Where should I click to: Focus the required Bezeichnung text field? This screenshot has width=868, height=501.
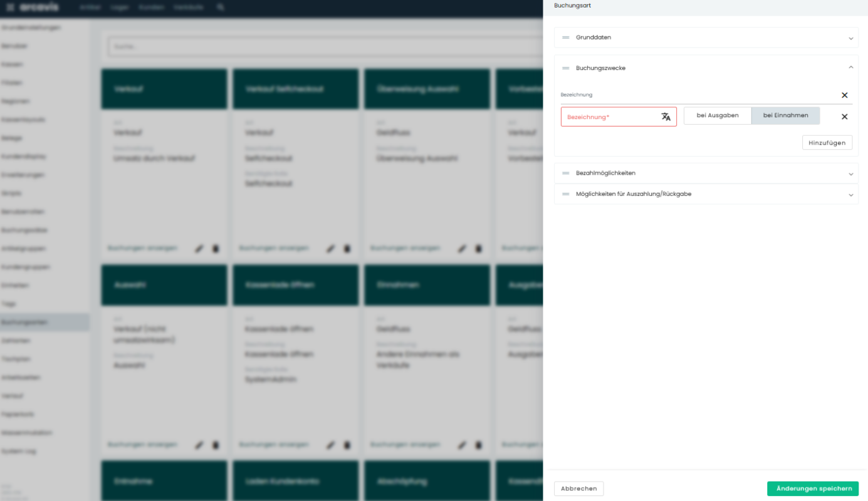pos(609,117)
